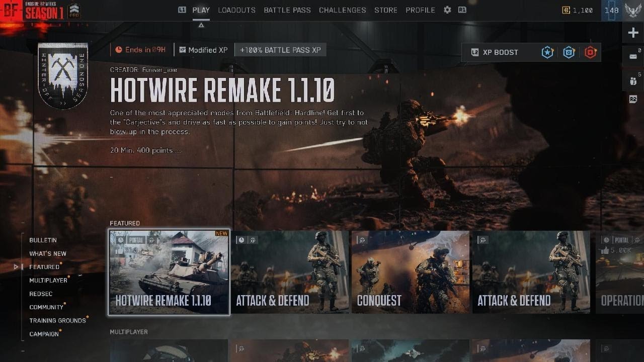Select FEATURED in the side menu
Image resolution: width=644 pixels, height=362 pixels.
pyautogui.click(x=44, y=267)
